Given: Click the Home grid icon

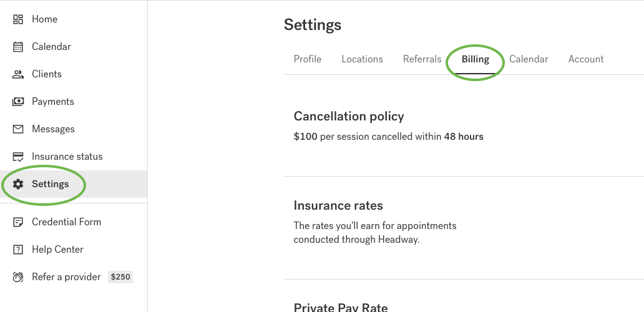Looking at the screenshot, I should coord(18,19).
